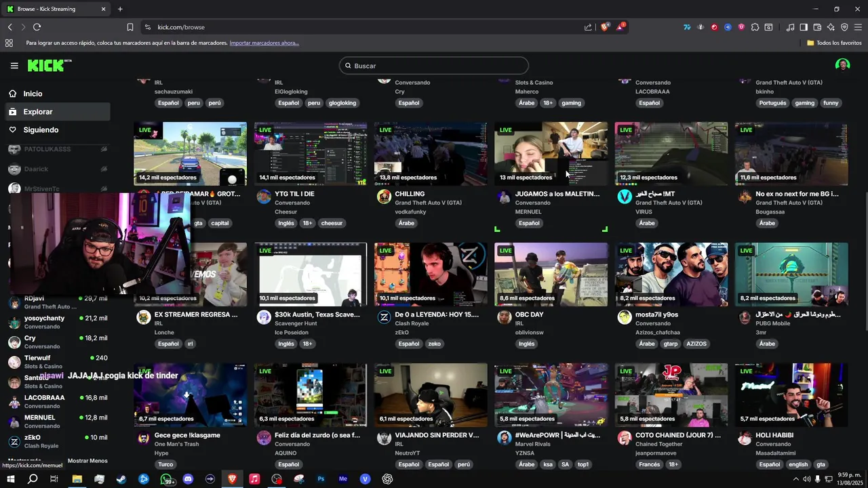868x488 pixels.
Task: Bookmark this page using the bookmark icon
Action: pyautogui.click(x=130, y=27)
